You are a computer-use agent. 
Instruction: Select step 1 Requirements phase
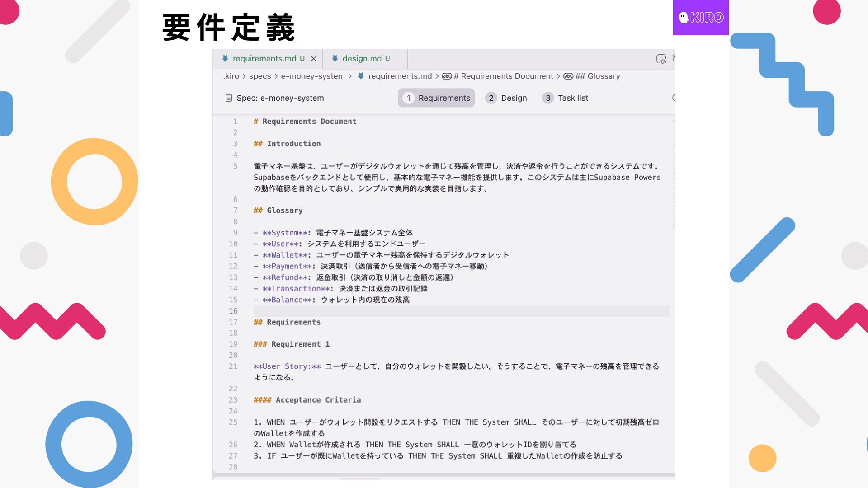436,98
